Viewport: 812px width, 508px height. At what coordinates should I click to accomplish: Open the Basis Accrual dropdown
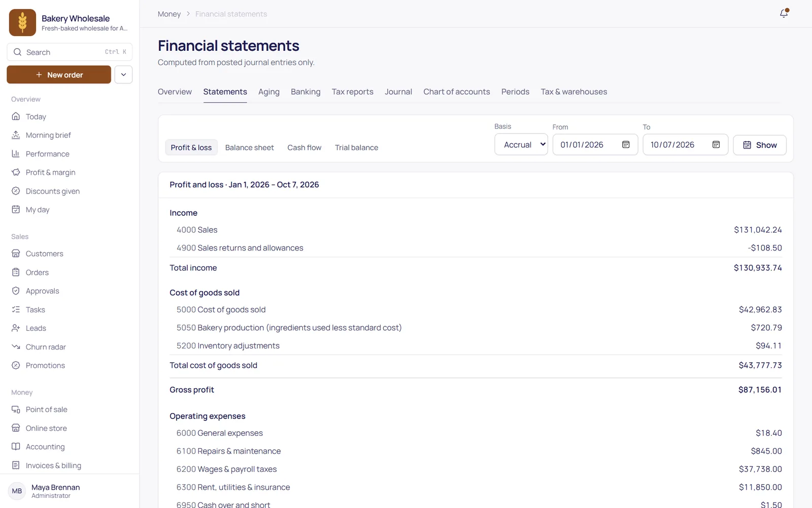pos(521,145)
